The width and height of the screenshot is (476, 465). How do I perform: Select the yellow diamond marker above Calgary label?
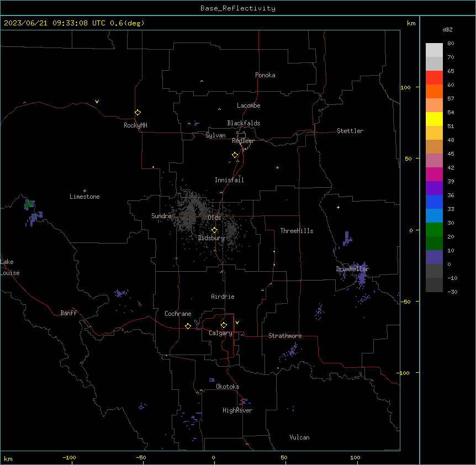(x=224, y=325)
